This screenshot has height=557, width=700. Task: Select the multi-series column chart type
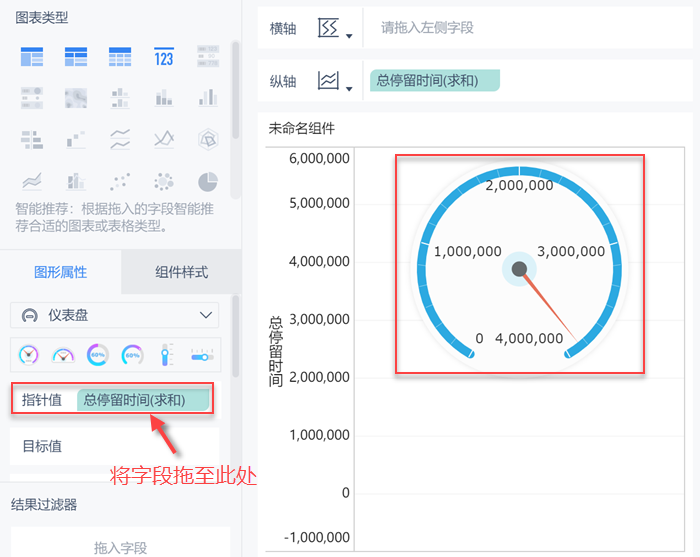(208, 98)
